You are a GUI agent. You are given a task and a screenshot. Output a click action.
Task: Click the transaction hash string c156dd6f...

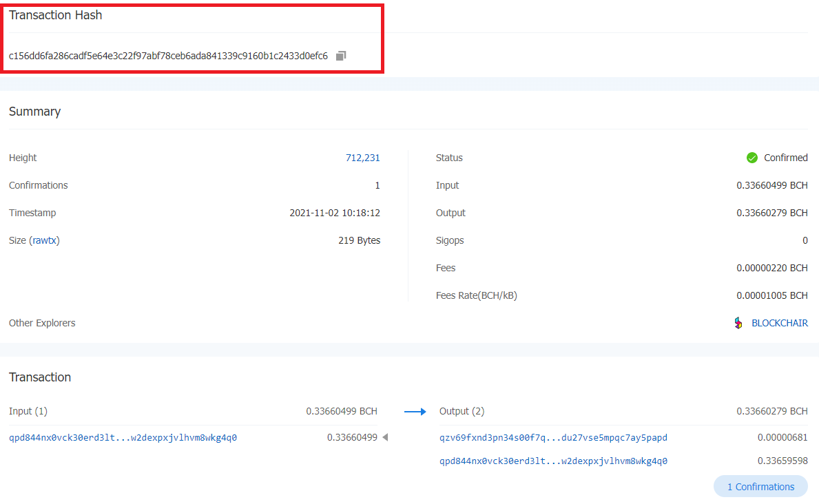168,56
